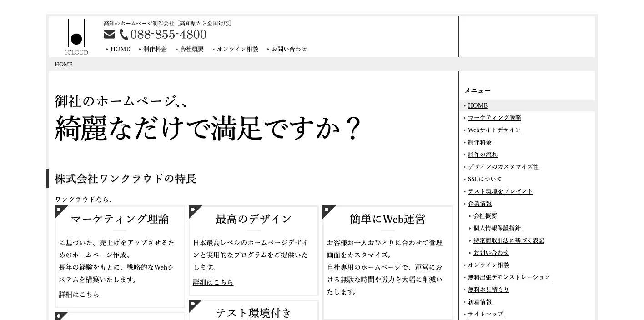
Task: Open 無料お見積もり in the sidebar
Action: 488,290
